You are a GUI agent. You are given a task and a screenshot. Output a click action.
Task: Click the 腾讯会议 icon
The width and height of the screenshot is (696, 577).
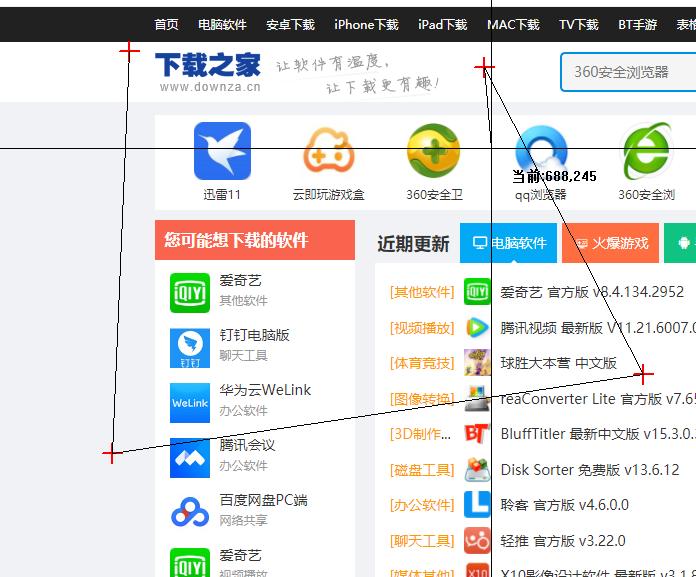pyautogui.click(x=190, y=458)
